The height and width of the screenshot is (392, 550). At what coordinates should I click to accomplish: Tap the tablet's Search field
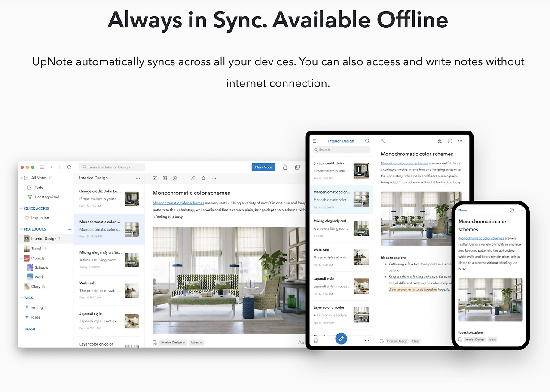click(x=341, y=150)
